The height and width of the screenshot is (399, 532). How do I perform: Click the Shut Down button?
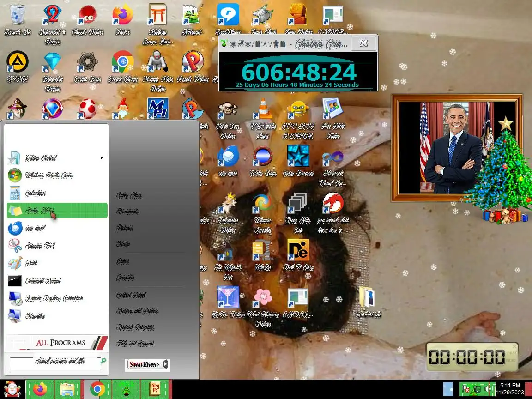[144, 365]
